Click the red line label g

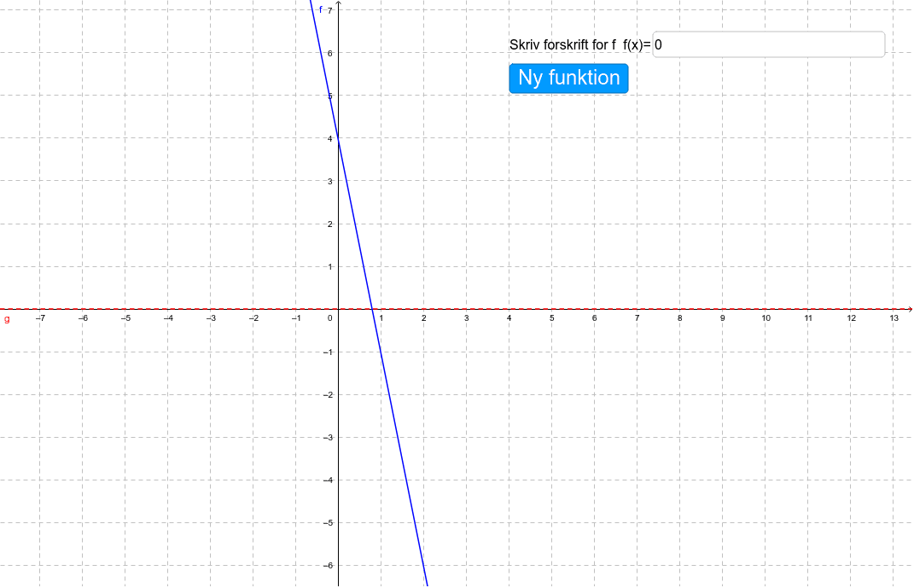pos(7,319)
